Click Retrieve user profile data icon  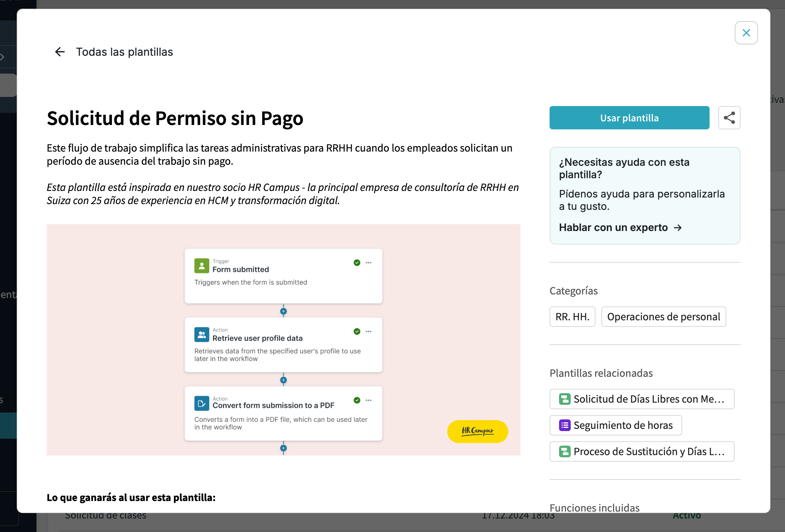pos(202,335)
